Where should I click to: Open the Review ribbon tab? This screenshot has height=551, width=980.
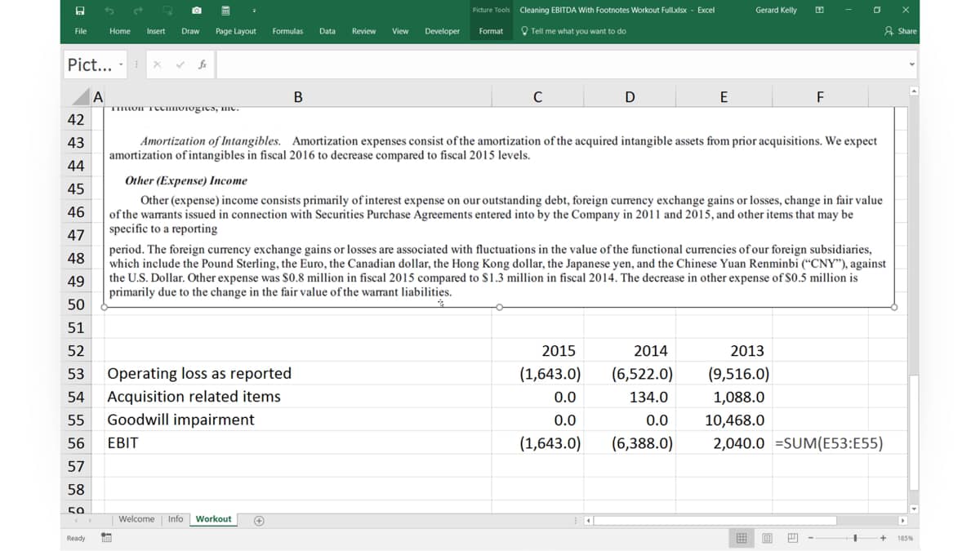363,31
